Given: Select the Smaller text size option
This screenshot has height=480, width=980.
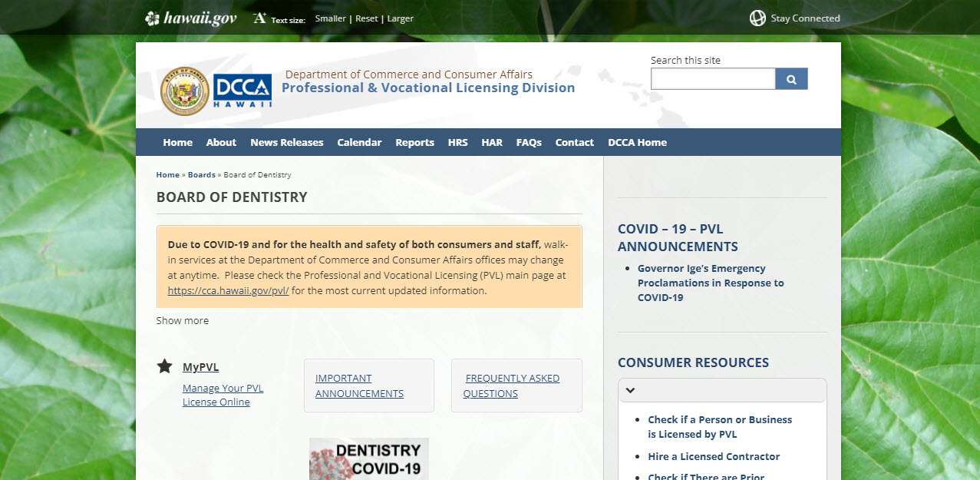Looking at the screenshot, I should 330,18.
